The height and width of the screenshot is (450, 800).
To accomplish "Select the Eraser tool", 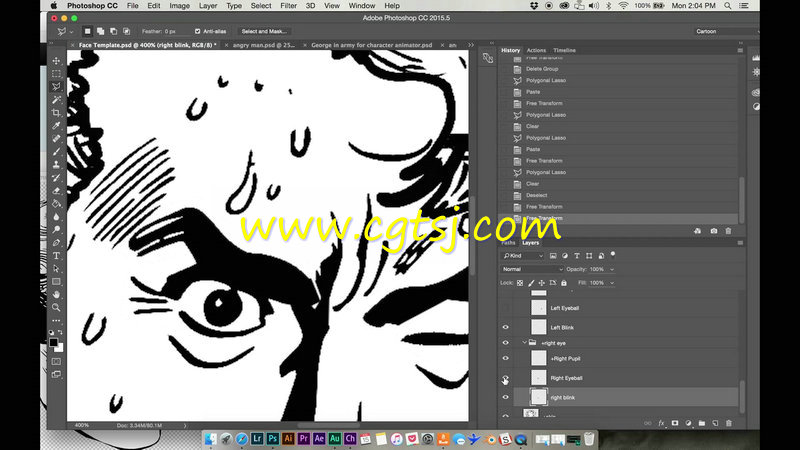I will (x=56, y=191).
